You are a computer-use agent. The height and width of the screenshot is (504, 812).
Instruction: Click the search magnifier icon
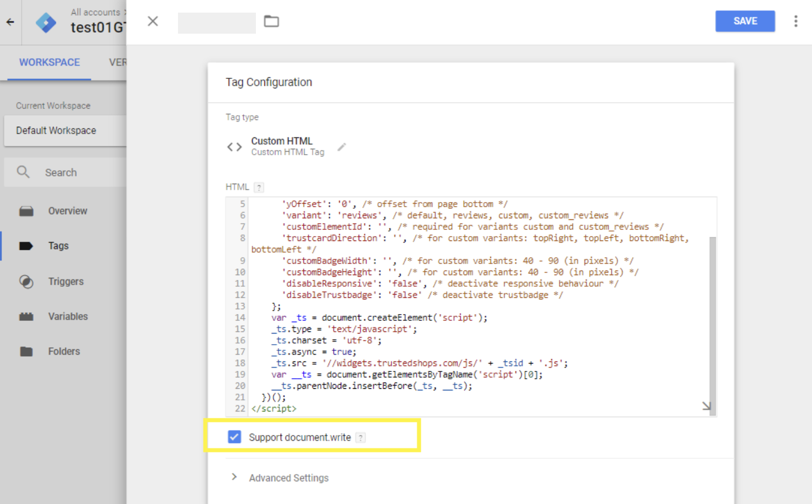23,172
